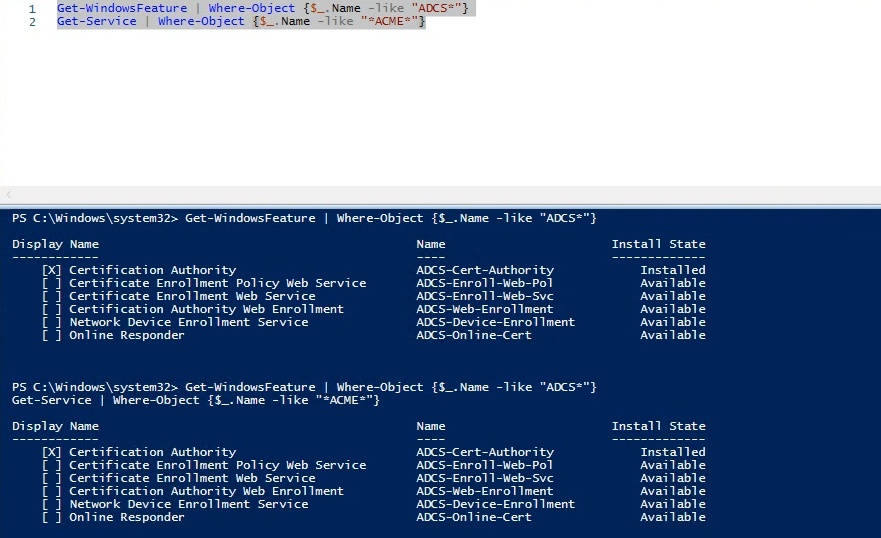Click the -like operator on editor line 1

(x=389, y=8)
